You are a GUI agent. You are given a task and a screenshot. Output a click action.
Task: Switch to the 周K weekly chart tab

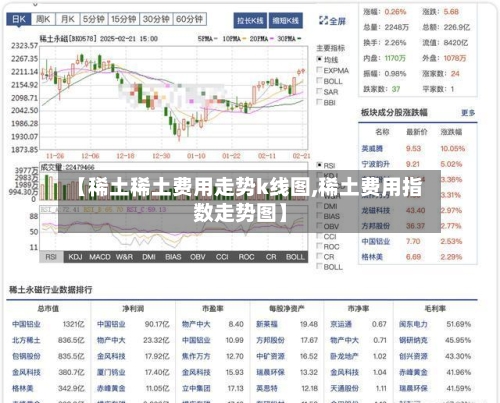point(43,19)
